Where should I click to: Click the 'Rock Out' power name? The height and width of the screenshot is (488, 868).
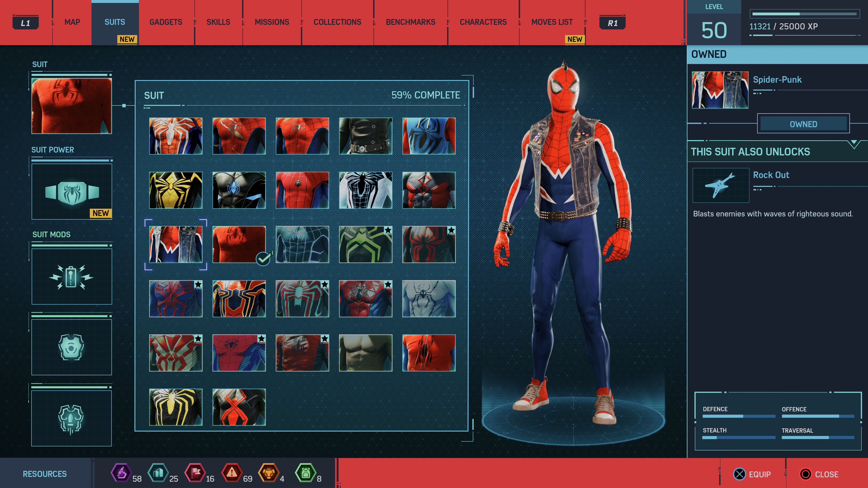click(x=771, y=175)
